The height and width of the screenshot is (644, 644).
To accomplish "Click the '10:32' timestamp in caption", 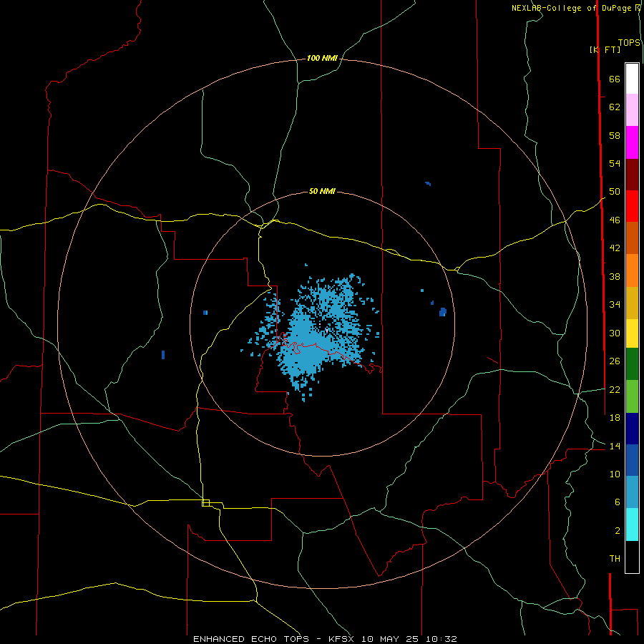I will 441,639.
